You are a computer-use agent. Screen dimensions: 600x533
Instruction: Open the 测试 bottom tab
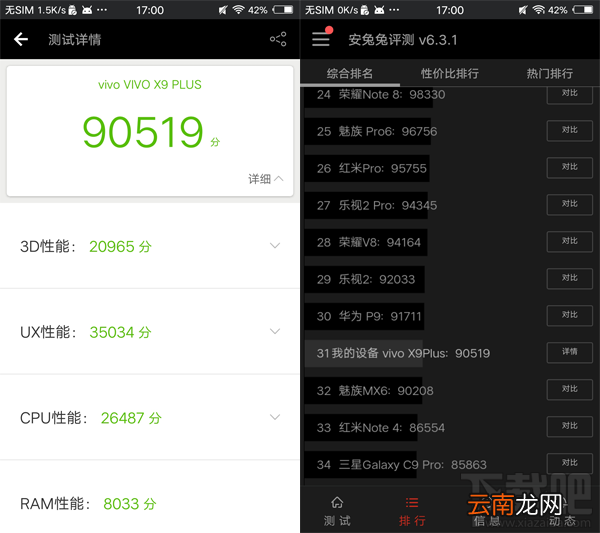(x=337, y=510)
